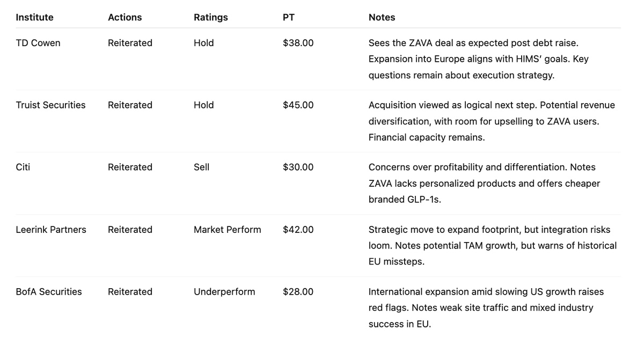Click the Institute column header
The height and width of the screenshot is (344, 644).
tap(35, 17)
